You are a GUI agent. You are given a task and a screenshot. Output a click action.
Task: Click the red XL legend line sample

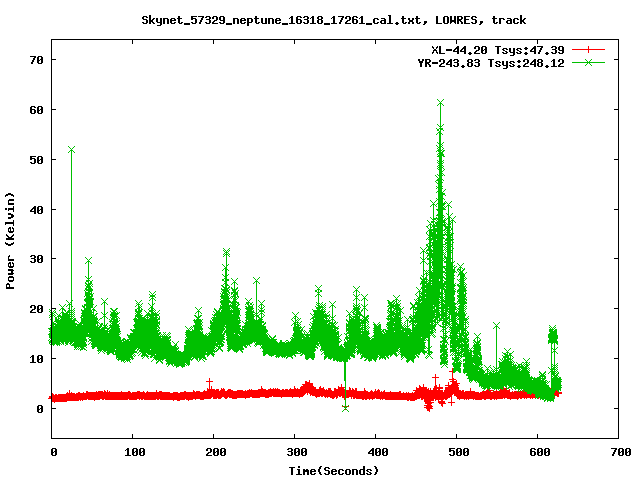click(x=588, y=50)
